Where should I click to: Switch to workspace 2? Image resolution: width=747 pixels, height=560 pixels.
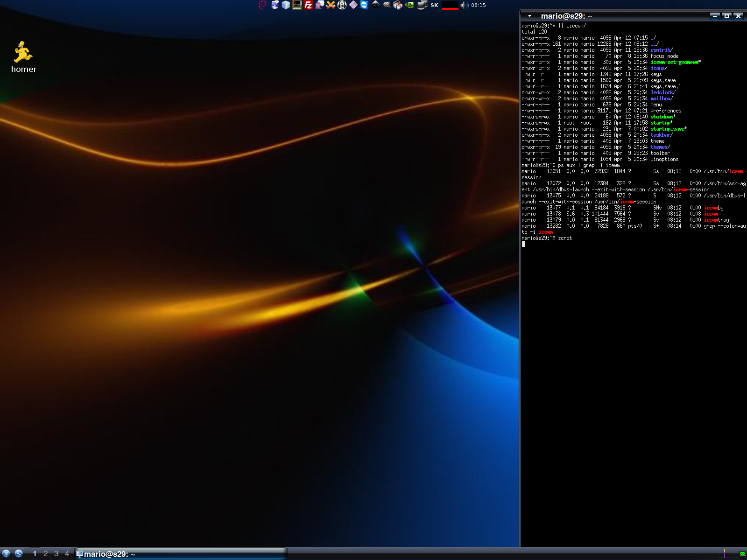[45, 553]
